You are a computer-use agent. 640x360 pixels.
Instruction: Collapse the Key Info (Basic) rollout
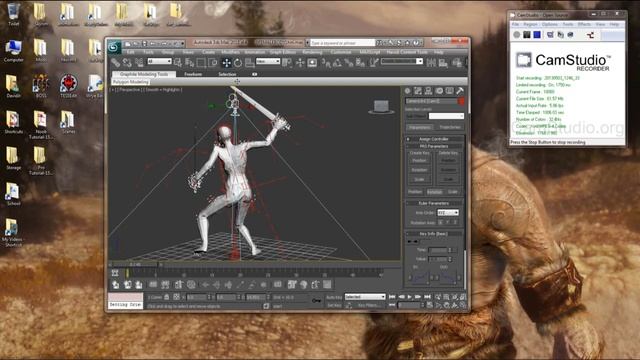(434, 233)
